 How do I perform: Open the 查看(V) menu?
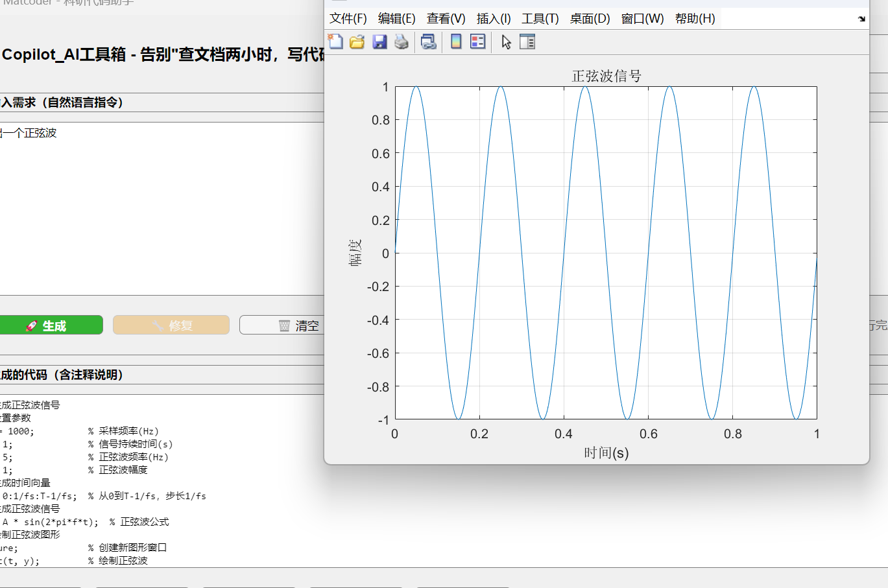tap(446, 18)
